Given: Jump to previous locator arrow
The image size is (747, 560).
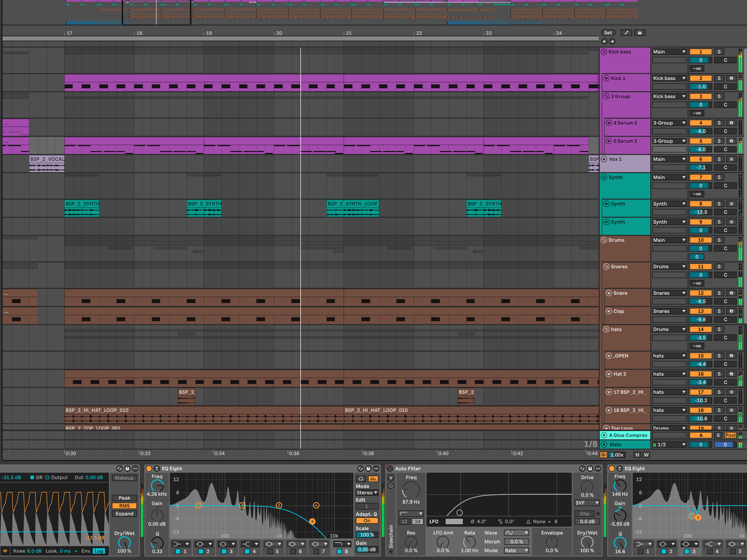Looking at the screenshot, I should pyautogui.click(x=604, y=41).
